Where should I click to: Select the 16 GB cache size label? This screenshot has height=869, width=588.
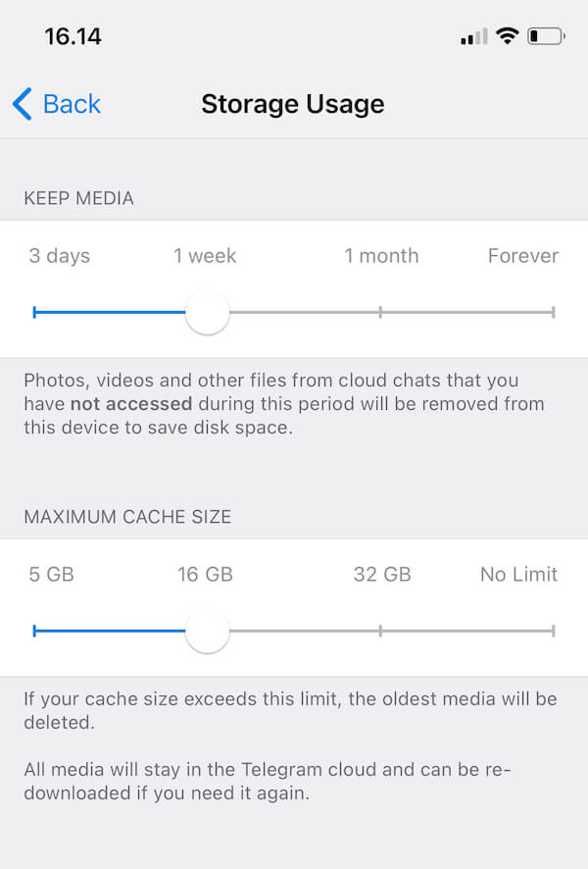click(x=206, y=575)
